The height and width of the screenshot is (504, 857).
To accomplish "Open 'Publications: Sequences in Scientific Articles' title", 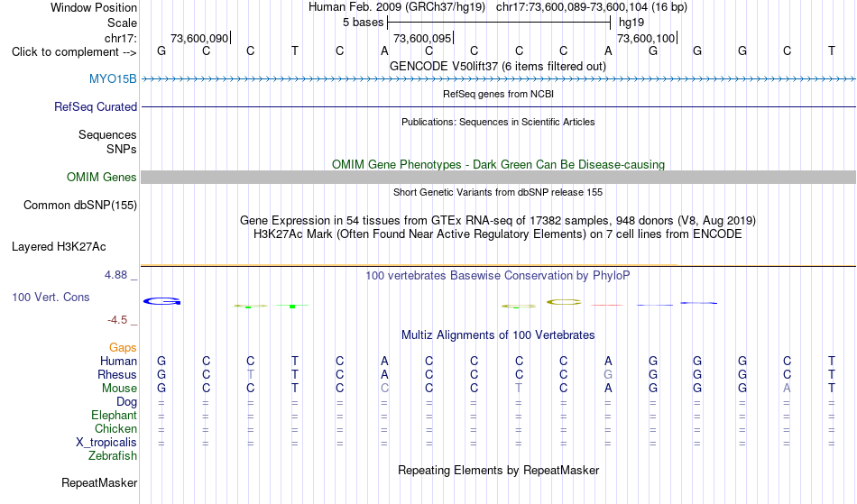I will coord(498,122).
